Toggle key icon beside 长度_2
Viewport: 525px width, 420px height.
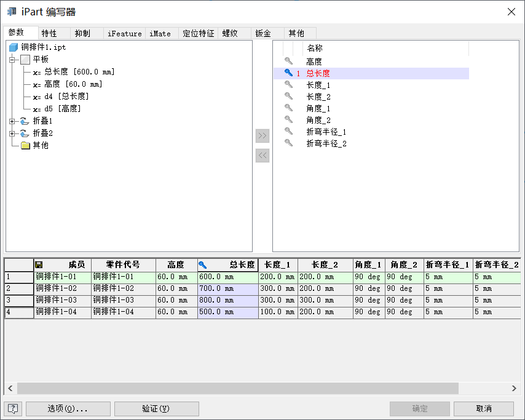tap(288, 96)
